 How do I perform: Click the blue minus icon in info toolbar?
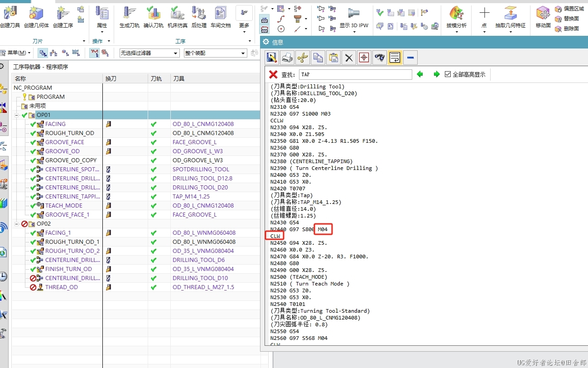410,58
